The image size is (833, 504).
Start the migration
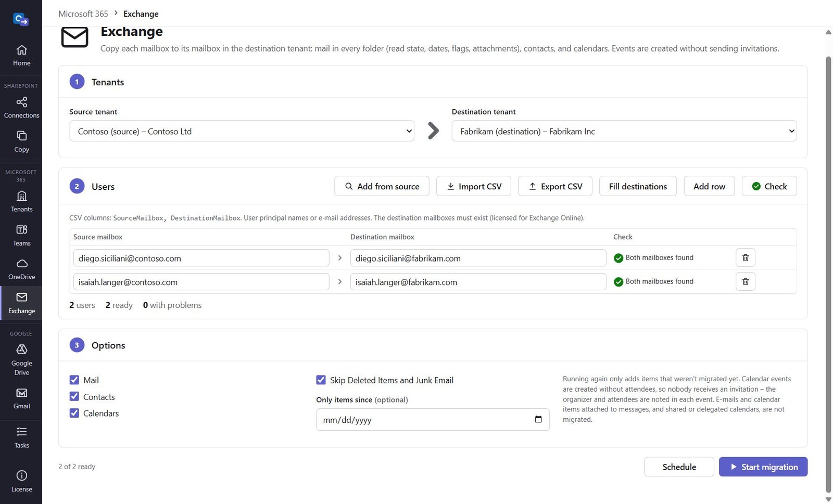pyautogui.click(x=763, y=467)
